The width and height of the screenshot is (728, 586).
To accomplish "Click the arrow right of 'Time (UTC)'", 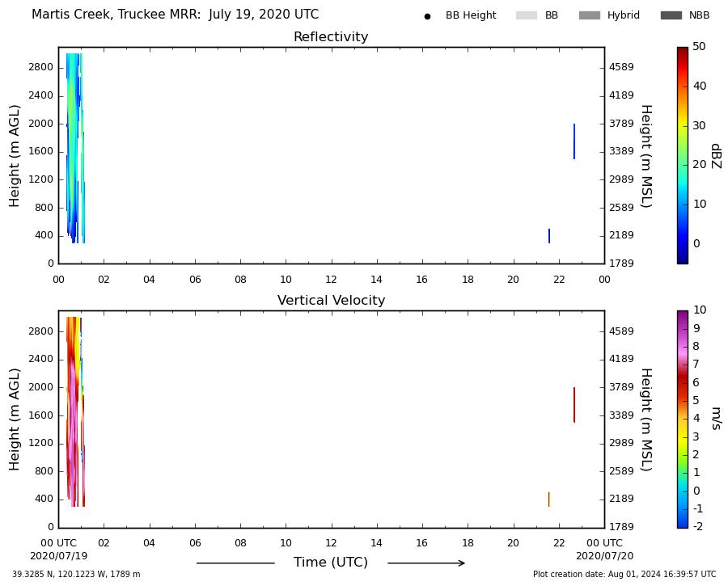I will [426, 563].
